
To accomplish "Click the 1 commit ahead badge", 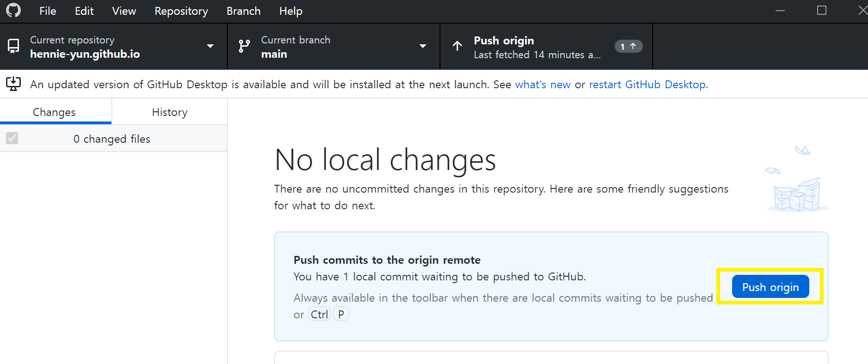I will [x=628, y=46].
